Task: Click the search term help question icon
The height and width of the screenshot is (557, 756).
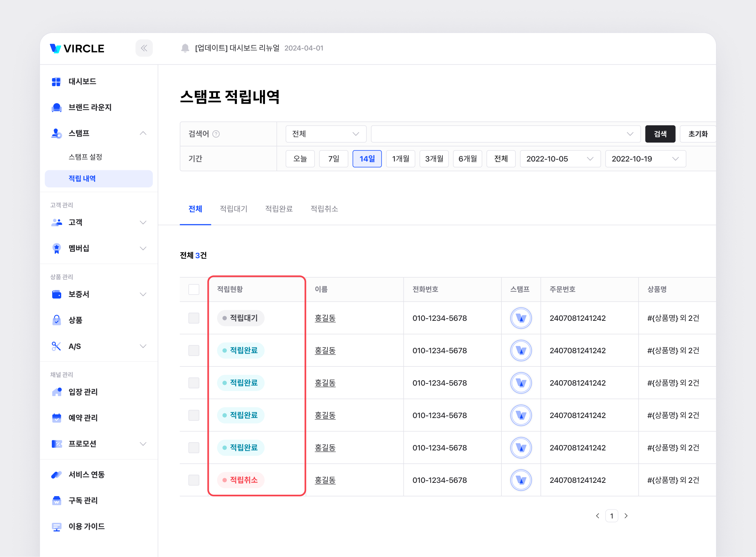Action: pyautogui.click(x=216, y=134)
